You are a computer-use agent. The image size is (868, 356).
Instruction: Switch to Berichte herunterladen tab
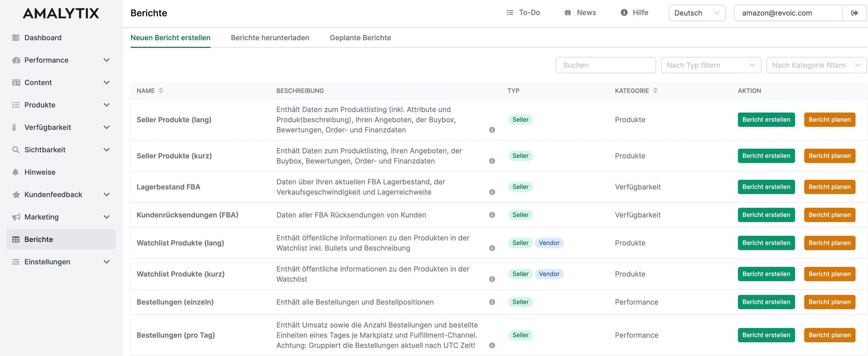coord(270,38)
